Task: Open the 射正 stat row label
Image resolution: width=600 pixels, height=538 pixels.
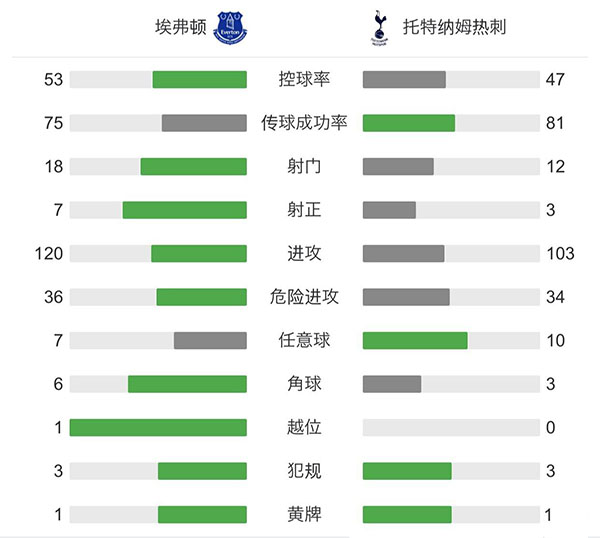Action: coord(304,210)
